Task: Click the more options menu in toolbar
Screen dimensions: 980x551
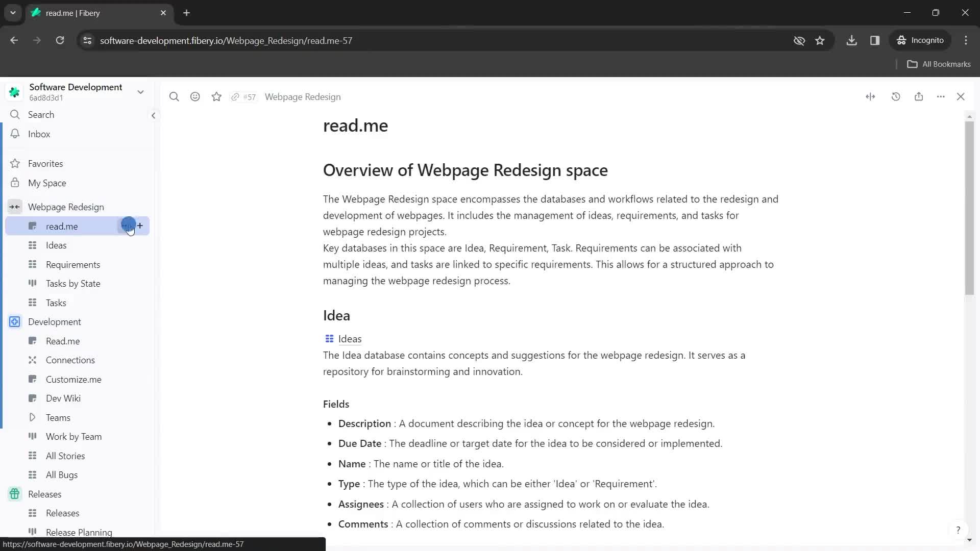Action: coord(941,97)
